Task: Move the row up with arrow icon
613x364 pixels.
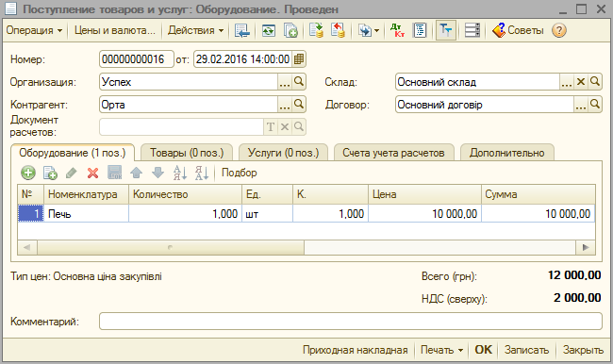Action: point(137,173)
